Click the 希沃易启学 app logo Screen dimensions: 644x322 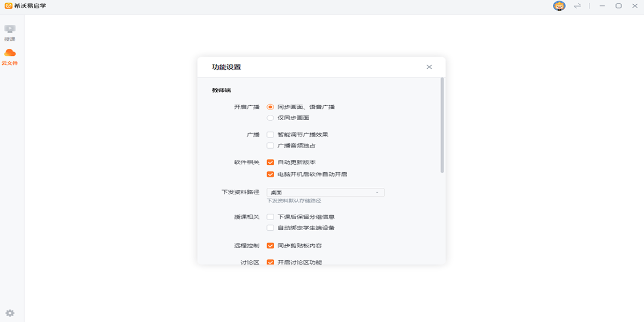click(x=8, y=6)
